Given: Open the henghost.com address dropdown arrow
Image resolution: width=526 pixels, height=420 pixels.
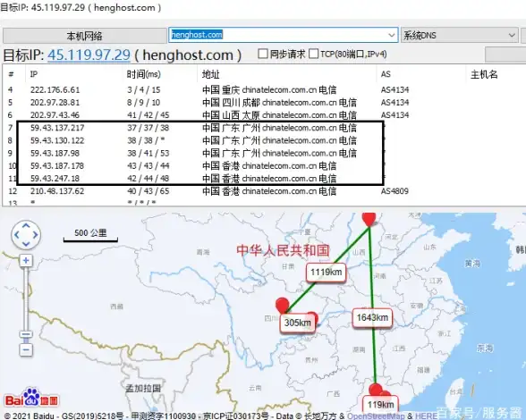Looking at the screenshot, I should (391, 35).
